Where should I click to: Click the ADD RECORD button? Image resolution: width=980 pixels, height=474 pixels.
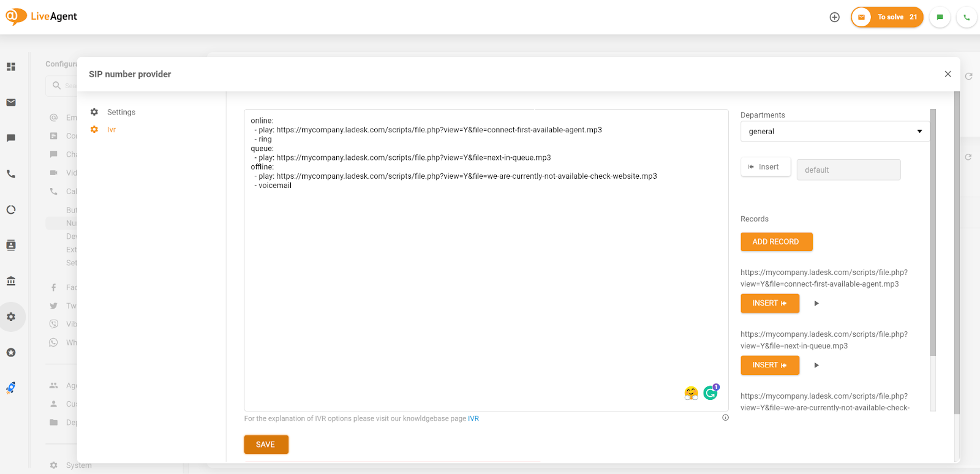point(776,242)
